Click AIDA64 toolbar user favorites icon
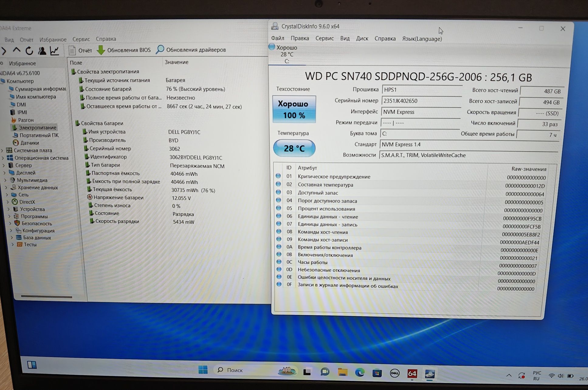 (x=42, y=51)
